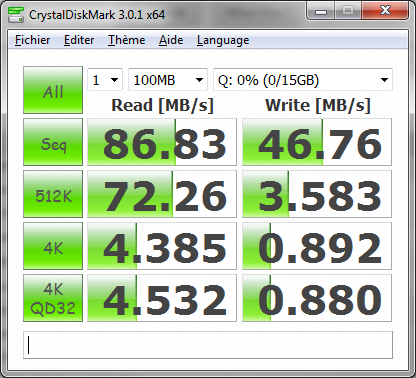
Task: Open the Thème menu
Action: (126, 40)
